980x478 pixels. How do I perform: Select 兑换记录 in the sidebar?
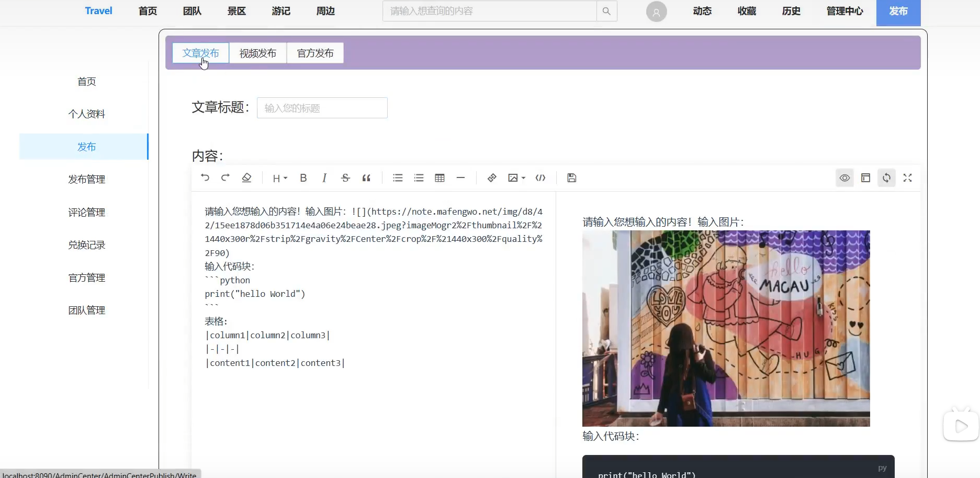coord(87,245)
